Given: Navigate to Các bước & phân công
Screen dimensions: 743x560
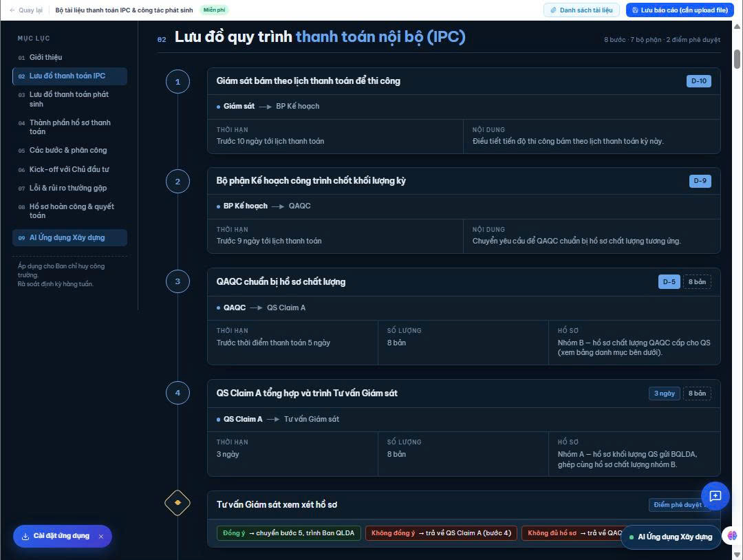Looking at the screenshot, I should point(69,150).
